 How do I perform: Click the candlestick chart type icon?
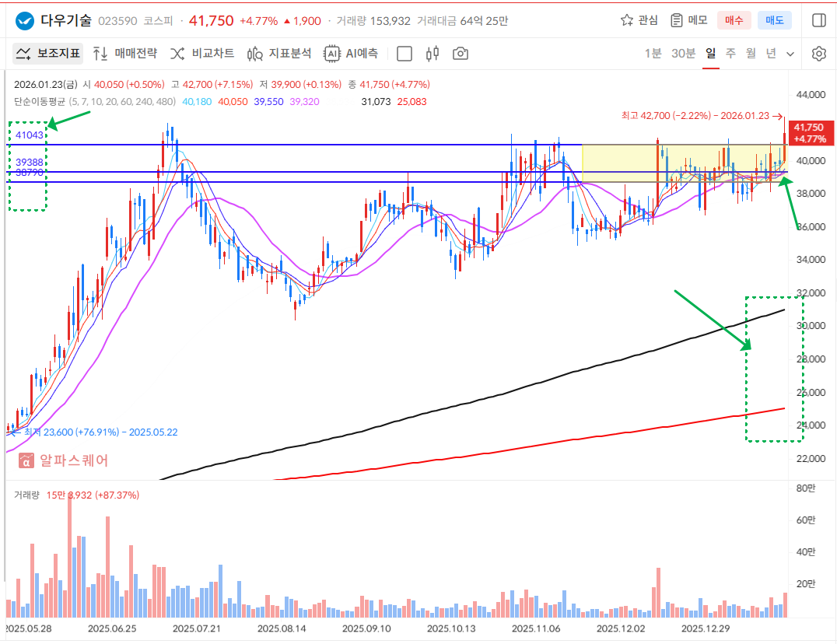click(433, 54)
